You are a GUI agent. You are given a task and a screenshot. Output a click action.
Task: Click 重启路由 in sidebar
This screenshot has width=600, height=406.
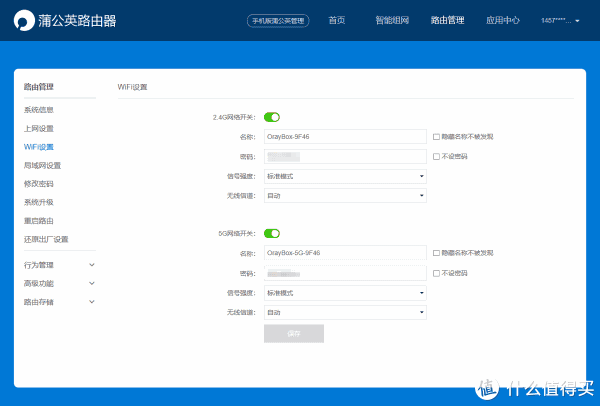pyautogui.click(x=39, y=221)
